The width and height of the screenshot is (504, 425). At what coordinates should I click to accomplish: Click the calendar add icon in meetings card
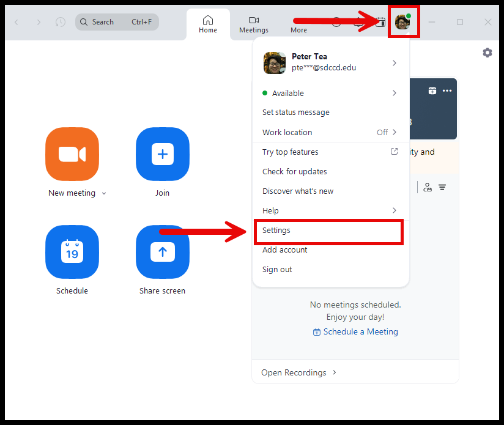click(432, 91)
